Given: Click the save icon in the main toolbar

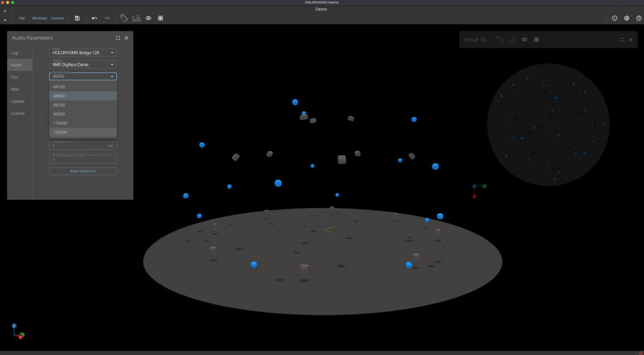Looking at the screenshot, I should [x=77, y=18].
